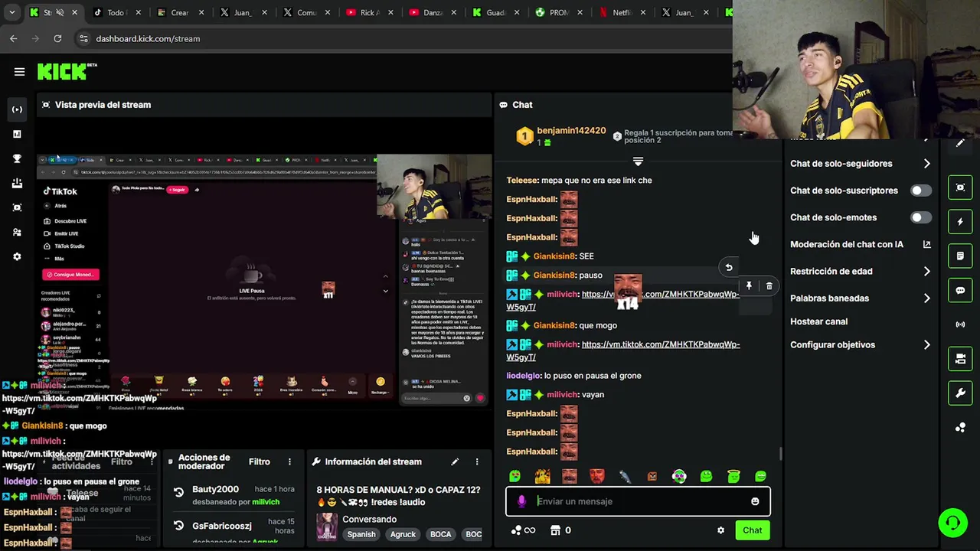Click the pencil icon at the top of the right toolbar
Screen dimensions: 980x551
(x=960, y=144)
